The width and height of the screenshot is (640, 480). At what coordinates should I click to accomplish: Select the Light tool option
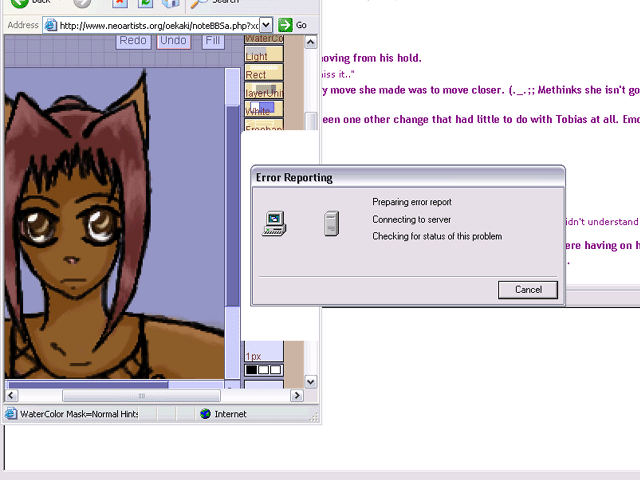(x=264, y=54)
